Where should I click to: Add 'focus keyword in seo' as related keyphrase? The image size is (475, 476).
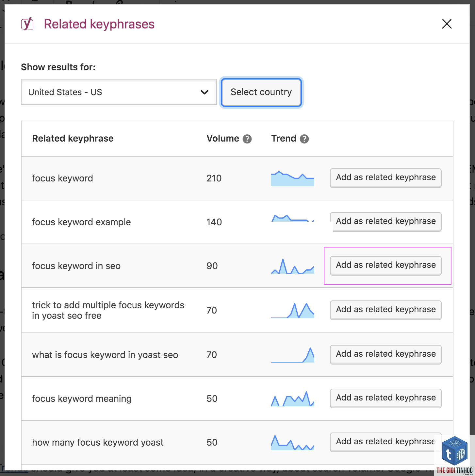385,265
